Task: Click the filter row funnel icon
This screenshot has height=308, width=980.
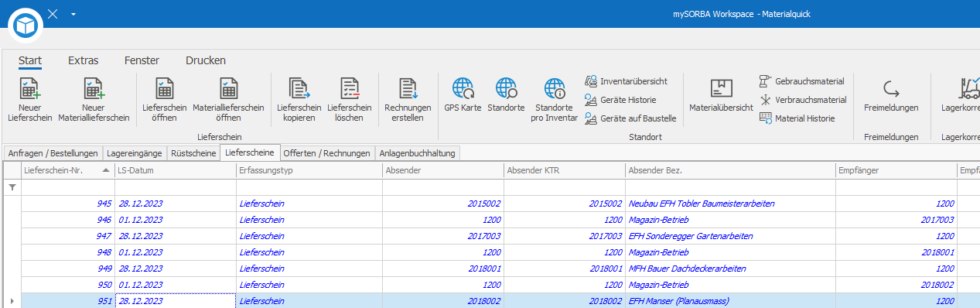Action: tap(12, 187)
